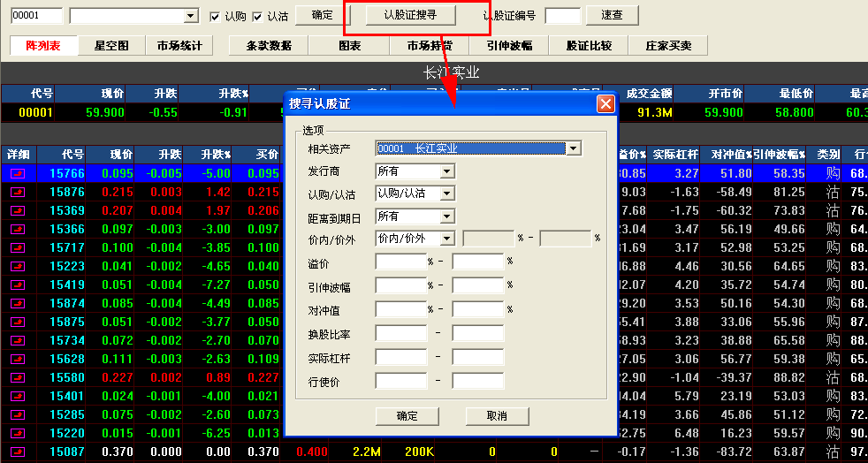
Task: Open the 市场统计 tab
Action: click(179, 46)
